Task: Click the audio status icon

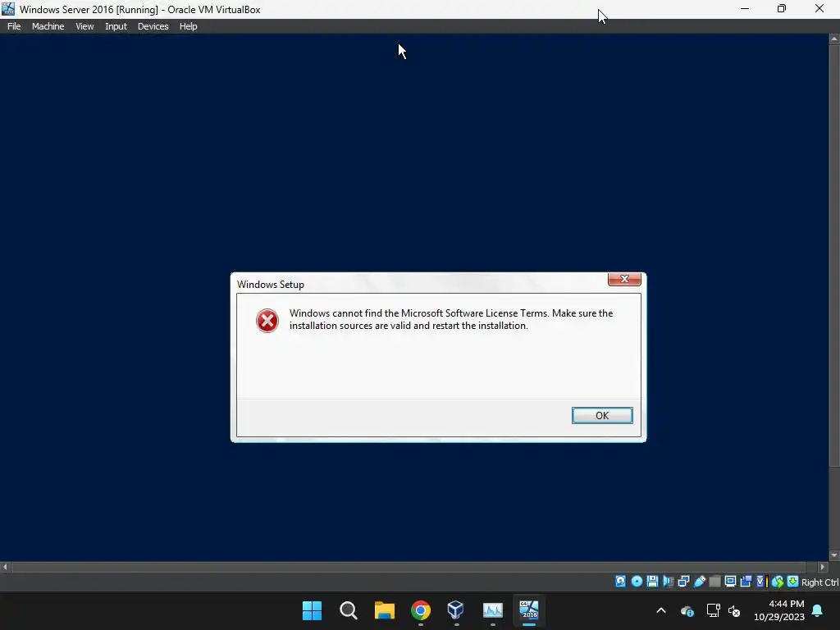Action: click(x=668, y=582)
